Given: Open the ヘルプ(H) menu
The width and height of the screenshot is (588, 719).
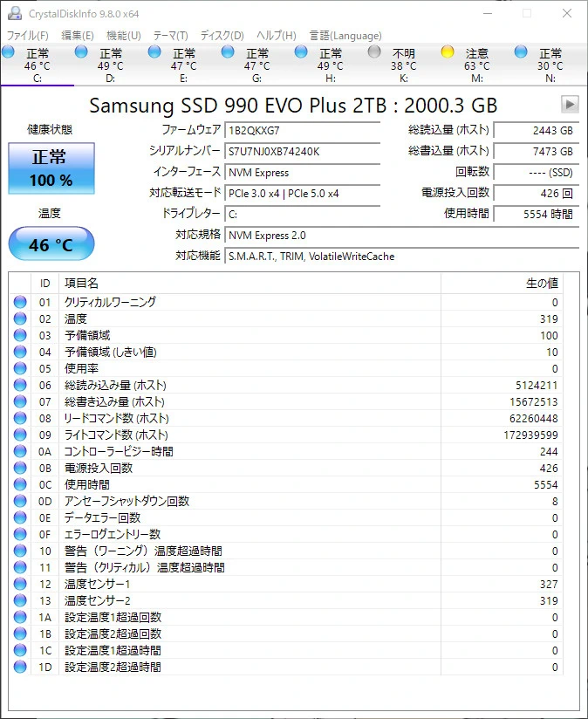Looking at the screenshot, I should coord(277,35).
